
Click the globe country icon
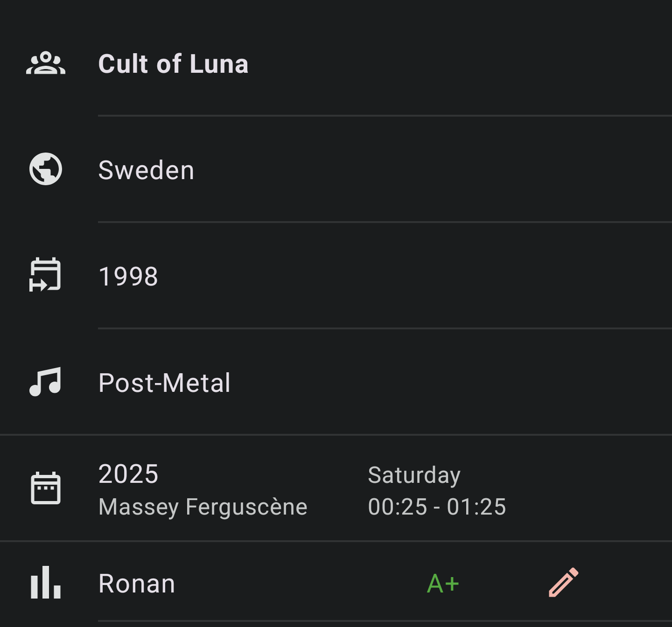pos(46,169)
